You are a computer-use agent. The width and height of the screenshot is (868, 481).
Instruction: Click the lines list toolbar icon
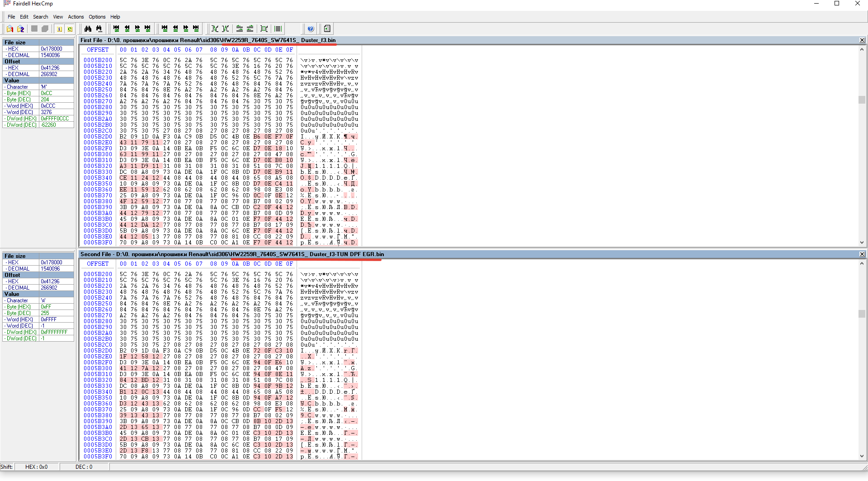tap(278, 29)
